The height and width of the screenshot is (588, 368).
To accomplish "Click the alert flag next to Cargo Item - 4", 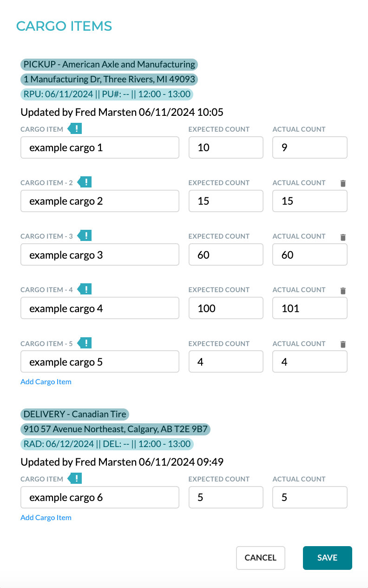I will point(85,289).
